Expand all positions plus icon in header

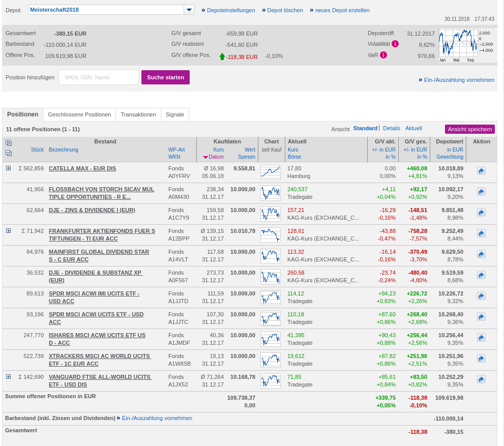[9, 142]
